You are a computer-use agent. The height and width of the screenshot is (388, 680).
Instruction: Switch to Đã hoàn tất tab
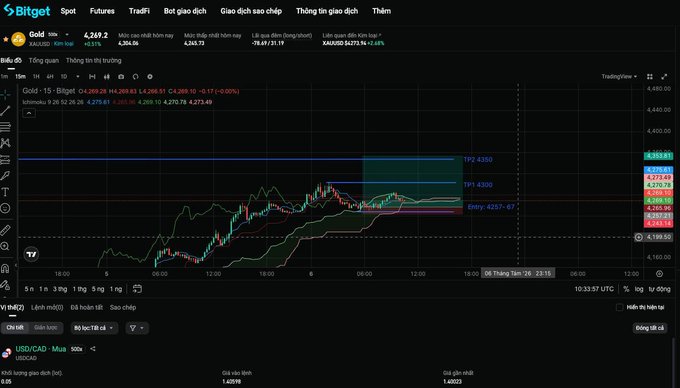[87, 307]
